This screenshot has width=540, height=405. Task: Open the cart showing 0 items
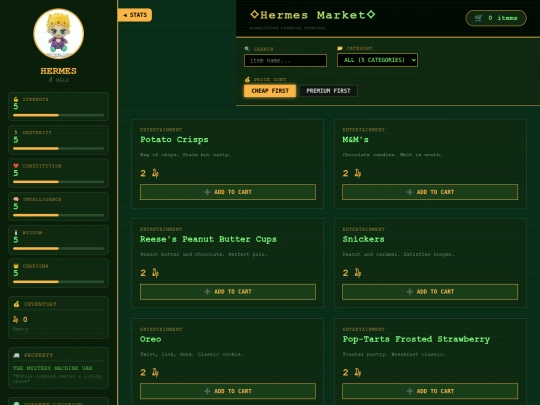point(496,18)
